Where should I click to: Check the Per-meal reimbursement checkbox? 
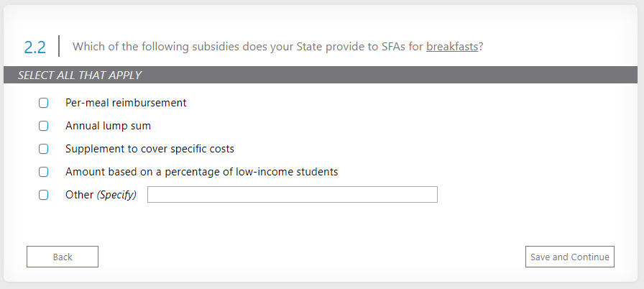pos(43,103)
